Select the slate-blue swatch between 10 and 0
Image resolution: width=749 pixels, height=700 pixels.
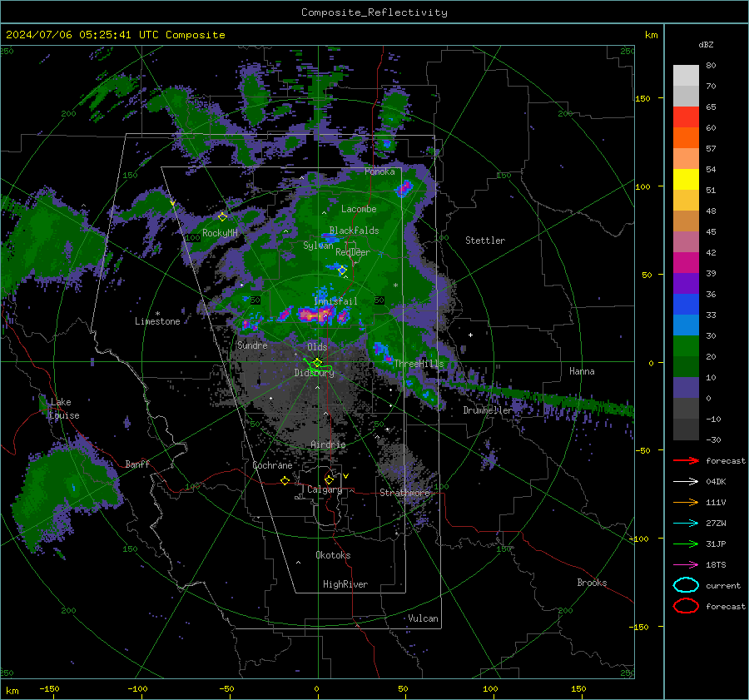pyautogui.click(x=686, y=387)
